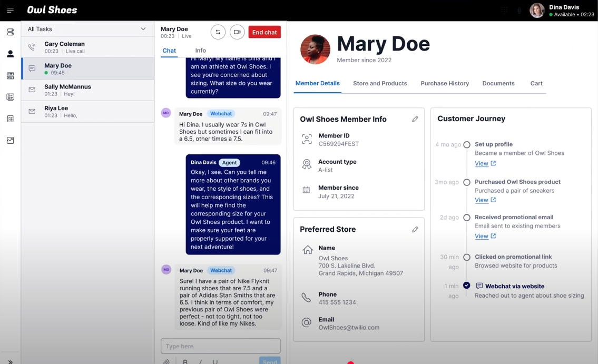This screenshot has height=364, width=598.
Task: Mark 'Clicked on promotional link' step complete
Action: [467, 258]
